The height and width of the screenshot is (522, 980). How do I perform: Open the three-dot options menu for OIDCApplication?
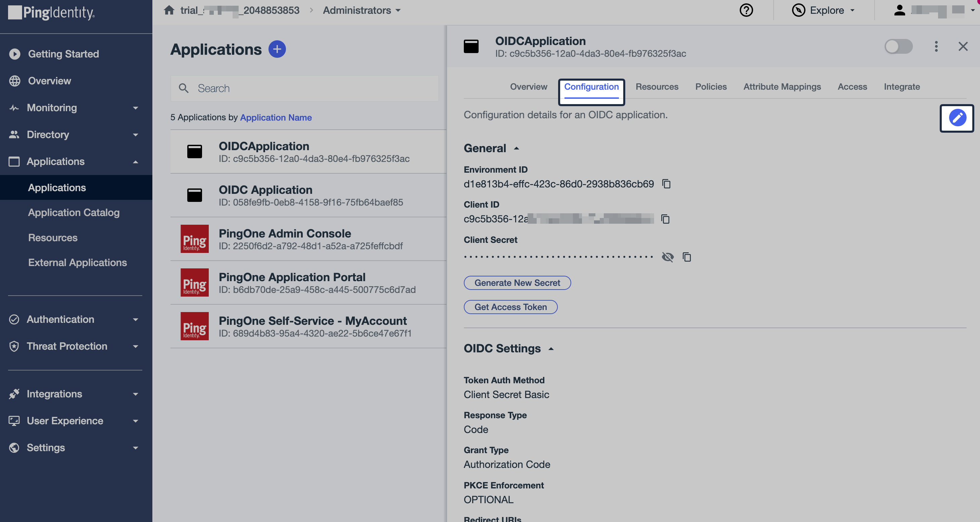(936, 46)
